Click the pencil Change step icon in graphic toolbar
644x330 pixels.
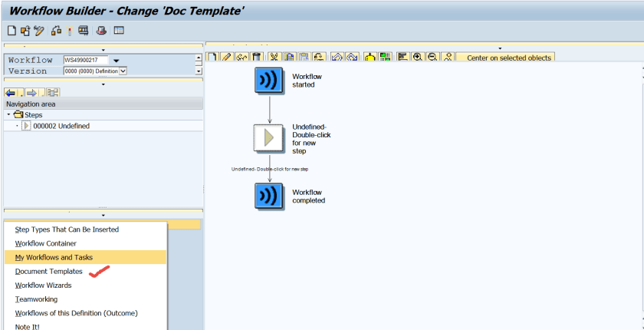click(227, 57)
